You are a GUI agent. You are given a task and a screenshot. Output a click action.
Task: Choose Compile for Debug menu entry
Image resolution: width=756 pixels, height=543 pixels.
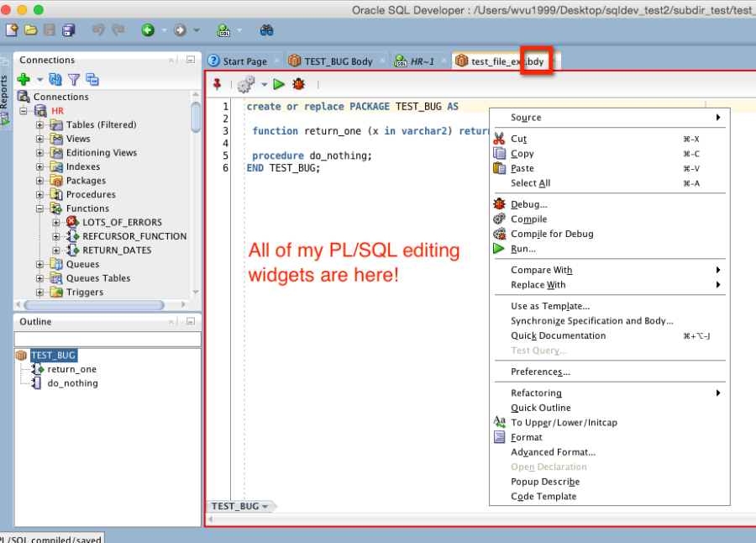(610, 234)
